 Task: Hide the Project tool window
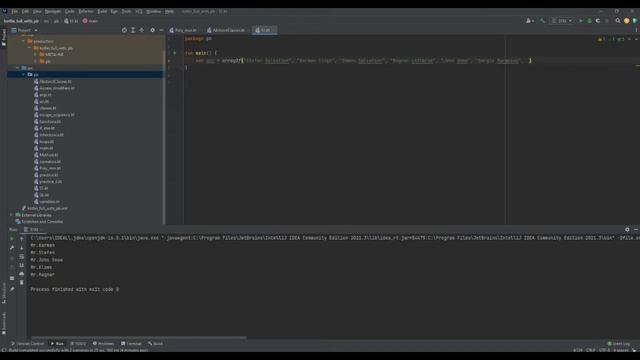(161, 30)
